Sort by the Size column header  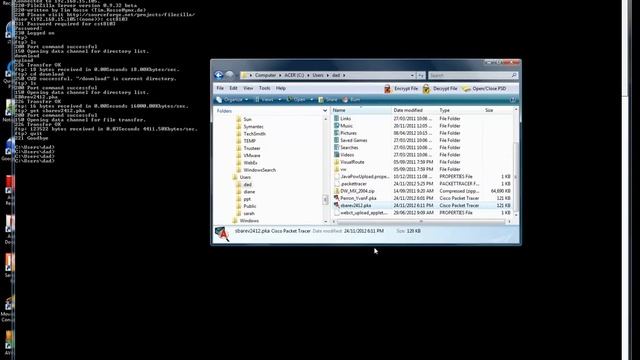pos(497,110)
